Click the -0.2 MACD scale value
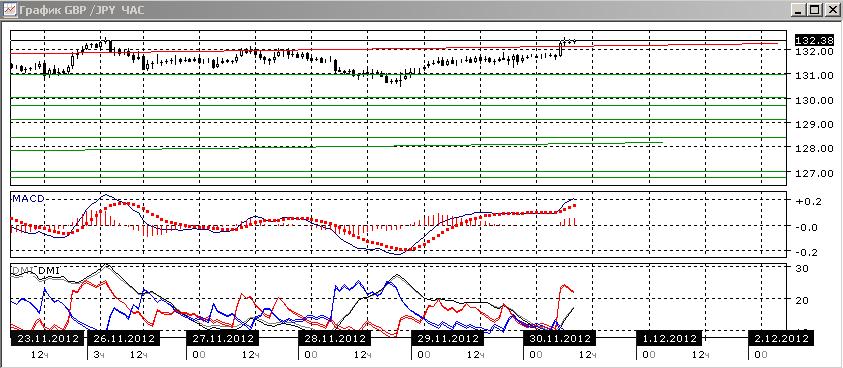The width and height of the screenshot is (843, 368). tap(808, 251)
